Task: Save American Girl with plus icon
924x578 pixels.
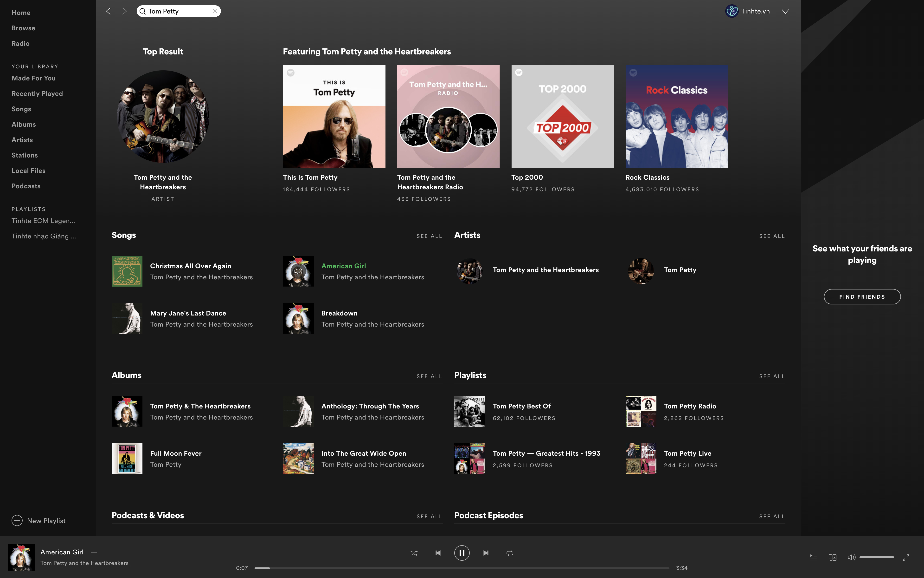Action: point(94,552)
